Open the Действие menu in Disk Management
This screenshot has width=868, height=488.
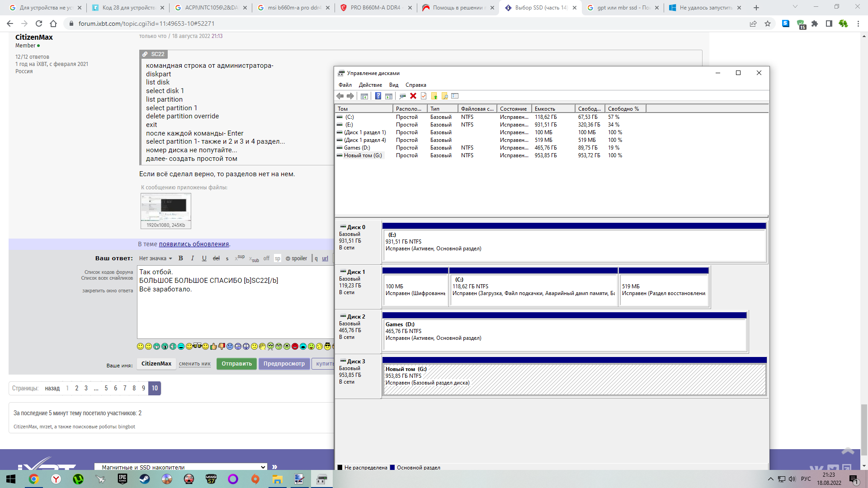[x=370, y=85]
